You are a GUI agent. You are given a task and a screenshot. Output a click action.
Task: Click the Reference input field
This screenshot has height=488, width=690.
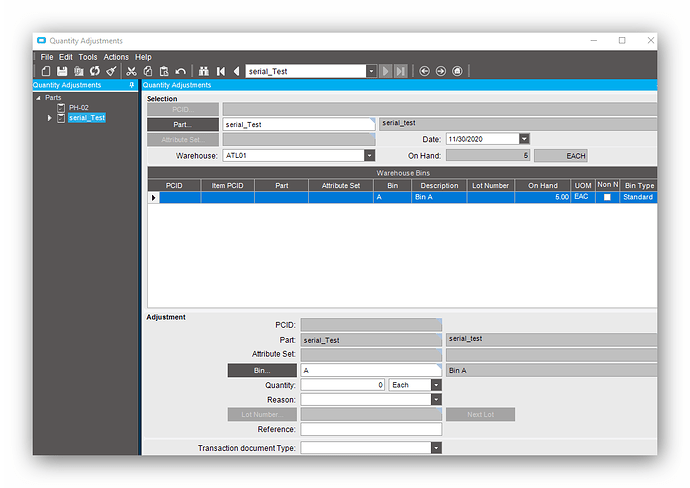371,429
